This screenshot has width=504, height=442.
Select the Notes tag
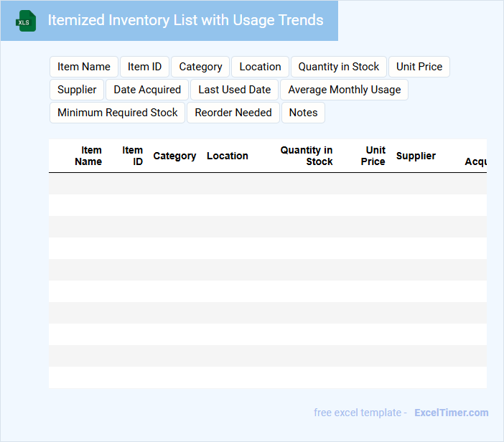[303, 113]
